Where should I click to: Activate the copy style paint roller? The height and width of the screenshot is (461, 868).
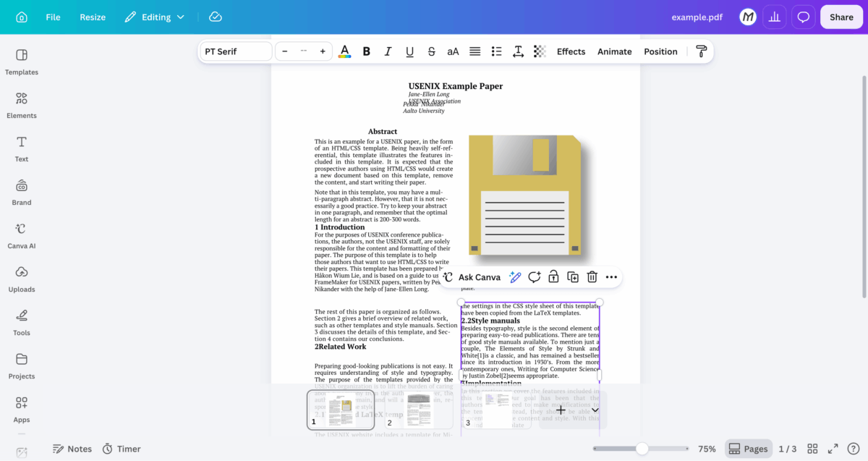(x=701, y=51)
